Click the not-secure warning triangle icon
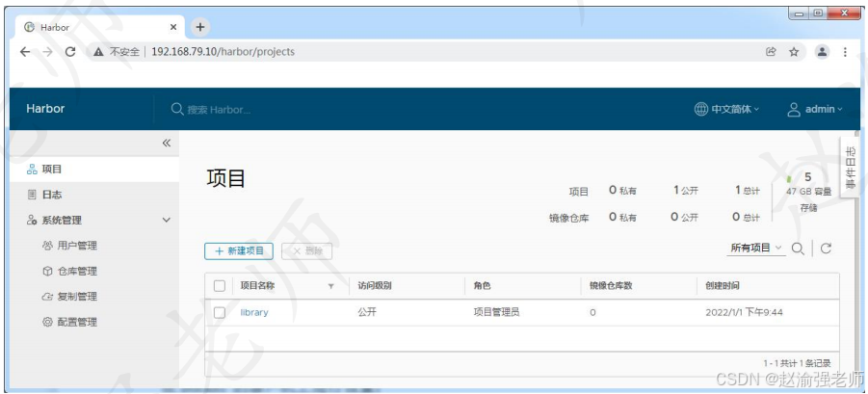Screen dimensions: 868x394 coord(98,52)
